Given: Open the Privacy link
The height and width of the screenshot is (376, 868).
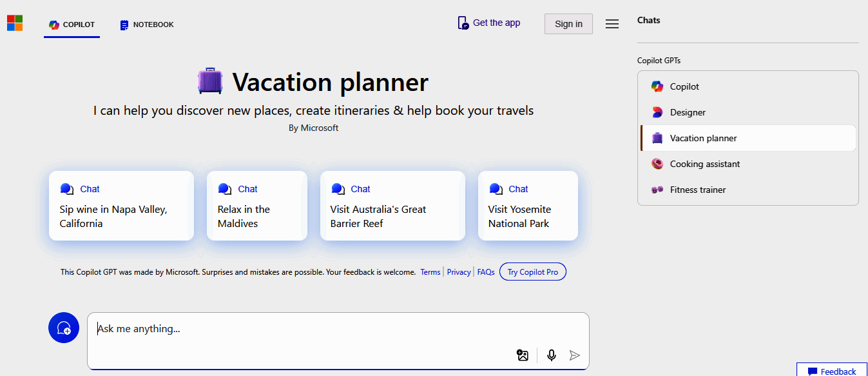Looking at the screenshot, I should click(459, 272).
